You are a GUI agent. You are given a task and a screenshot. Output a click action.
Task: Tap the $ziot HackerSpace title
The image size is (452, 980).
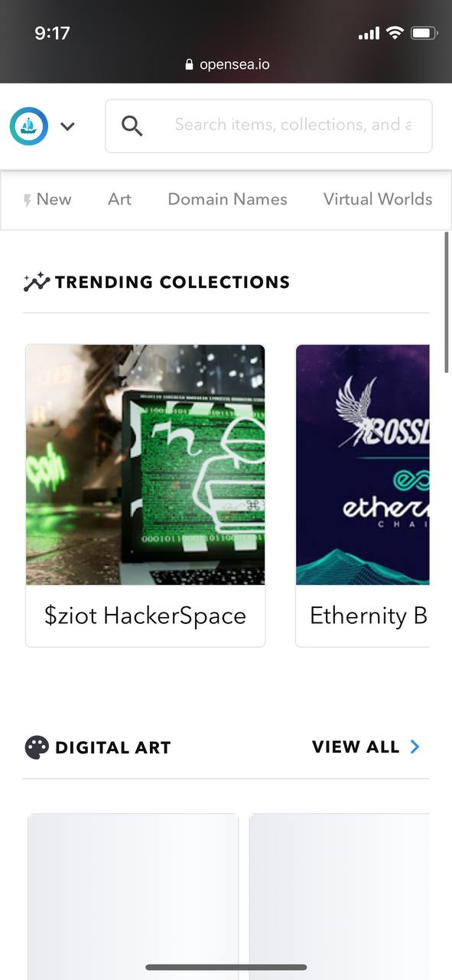point(145,616)
